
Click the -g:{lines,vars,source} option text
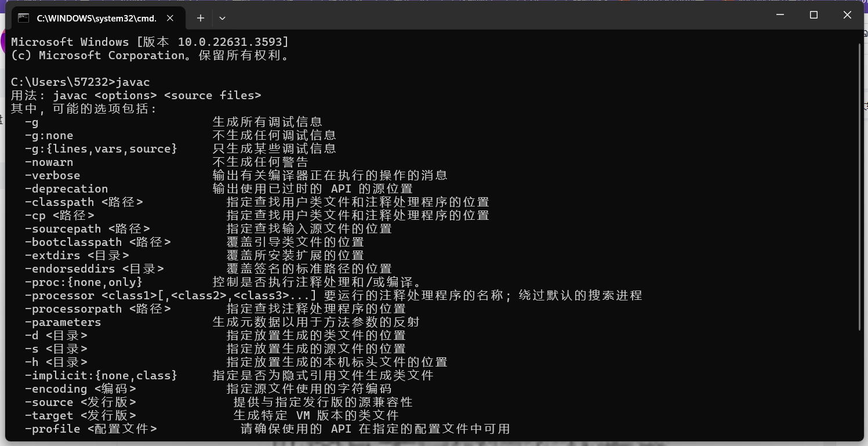tap(101, 148)
